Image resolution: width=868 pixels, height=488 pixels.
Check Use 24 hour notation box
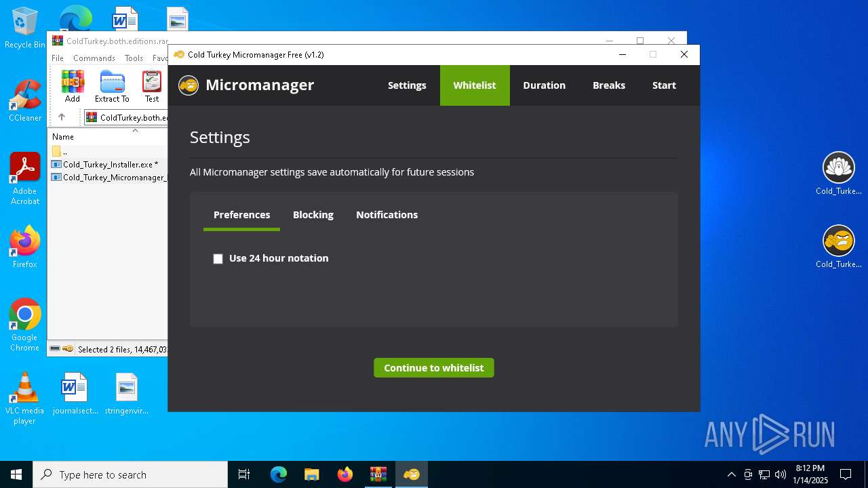[218, 259]
